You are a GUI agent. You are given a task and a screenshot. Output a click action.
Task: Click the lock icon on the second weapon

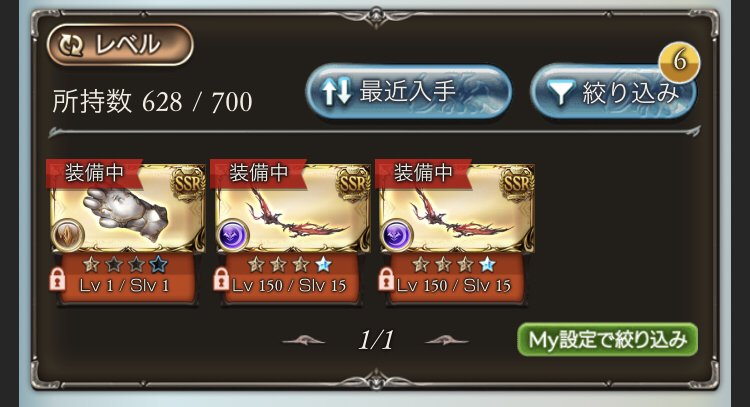pos(221,279)
